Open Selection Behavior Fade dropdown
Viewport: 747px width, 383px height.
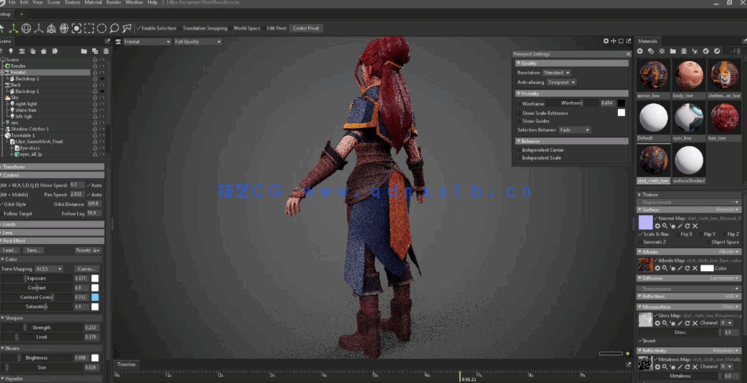(x=575, y=130)
